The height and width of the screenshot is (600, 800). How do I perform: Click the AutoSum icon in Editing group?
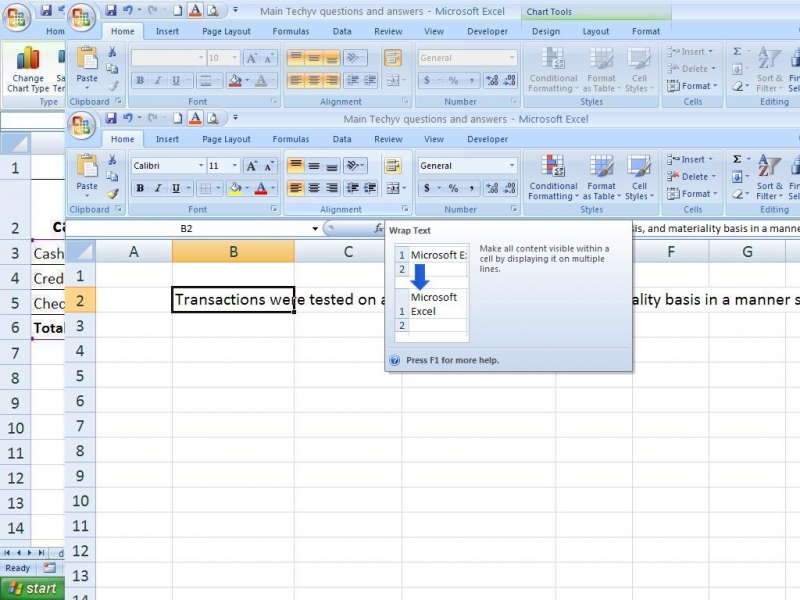[x=735, y=158]
